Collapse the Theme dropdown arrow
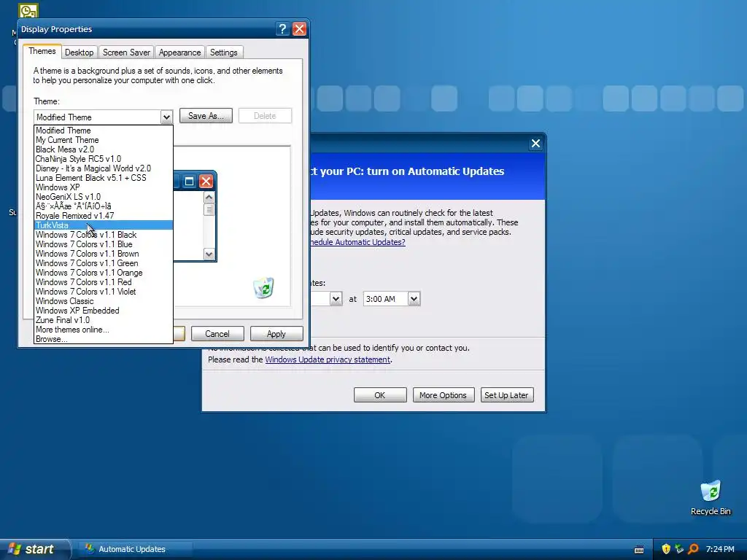This screenshot has height=560, width=747. (x=166, y=117)
